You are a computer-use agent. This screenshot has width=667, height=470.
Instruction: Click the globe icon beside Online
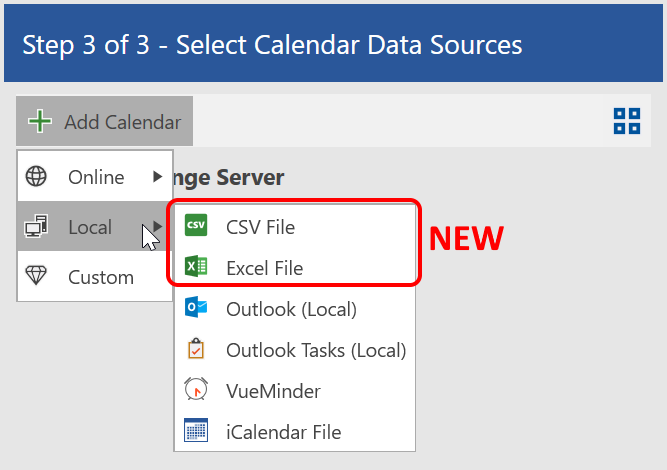coord(36,177)
